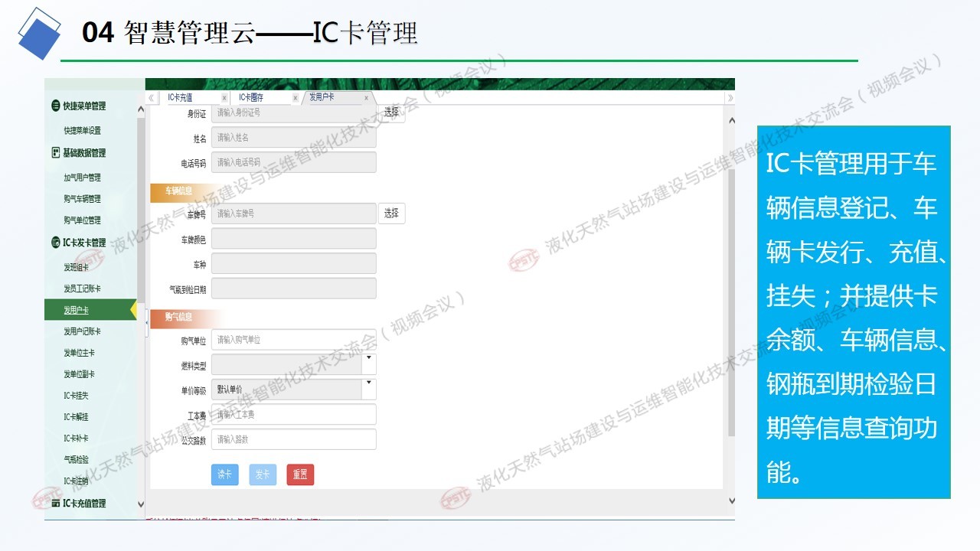Click the 姓名 input field
This screenshot has height=551, width=980.
coord(293,138)
